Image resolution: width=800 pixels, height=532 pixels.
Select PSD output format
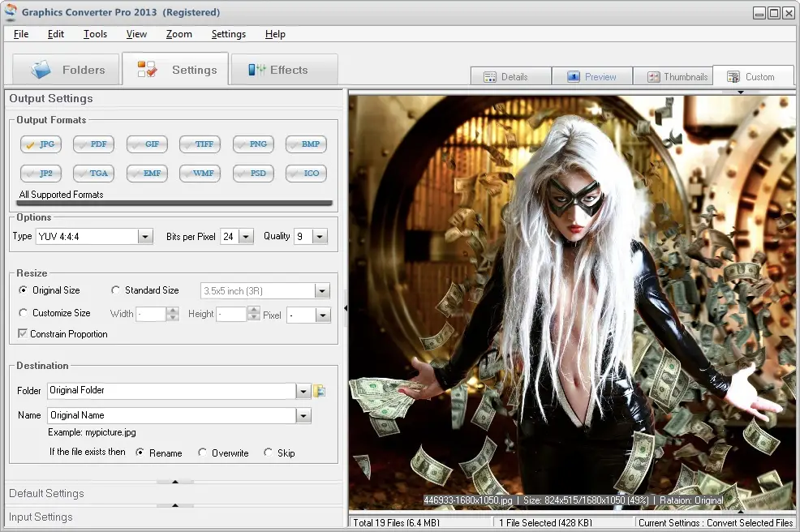(253, 174)
